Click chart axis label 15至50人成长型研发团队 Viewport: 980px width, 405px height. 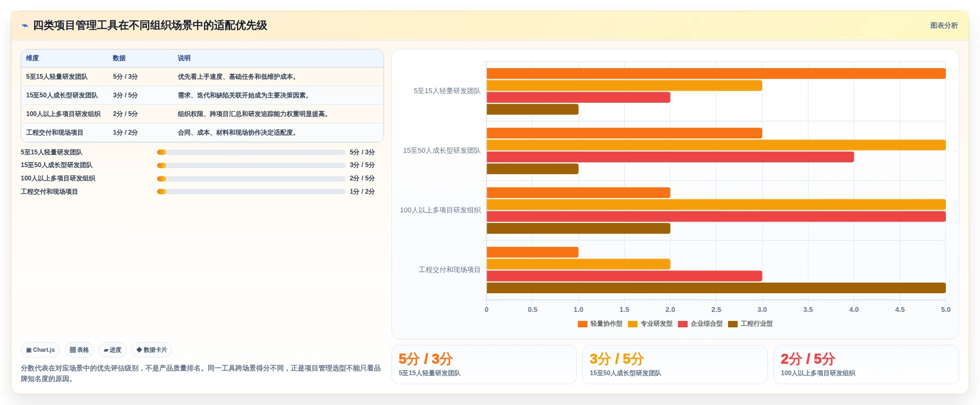pos(442,151)
